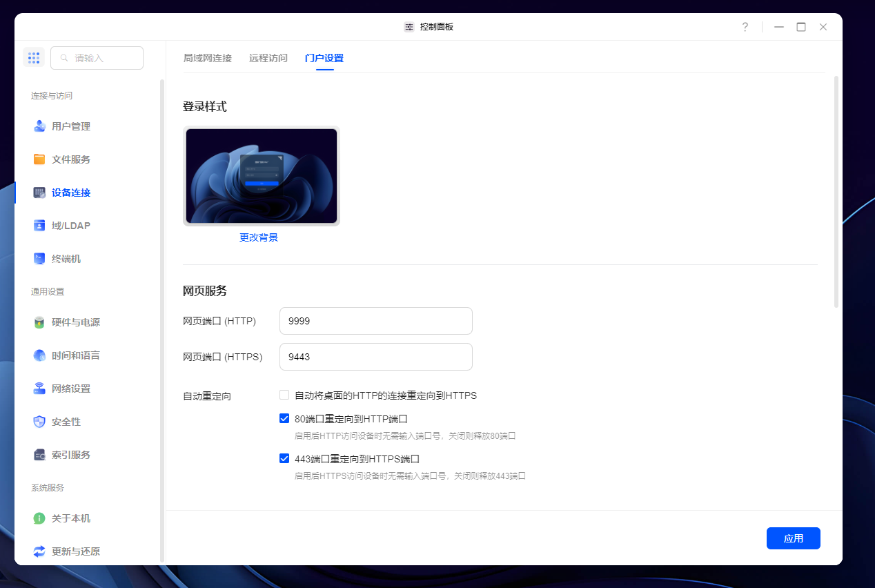The image size is (875, 588).
Task: Click the HTTPS port field 9443
Action: pyautogui.click(x=376, y=357)
